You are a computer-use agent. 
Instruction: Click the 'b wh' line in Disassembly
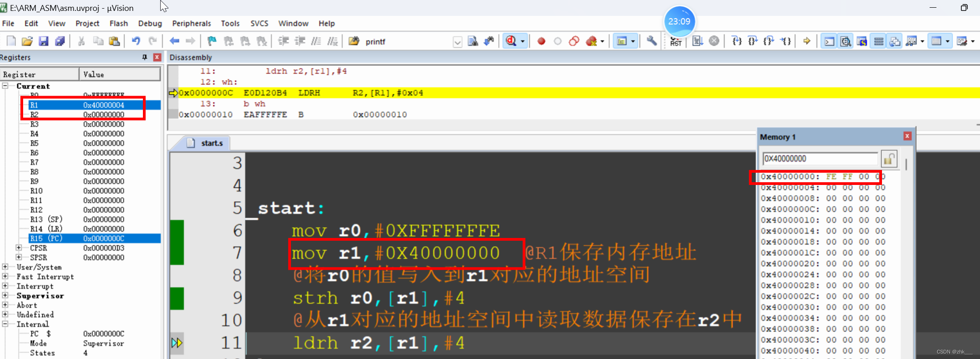[x=254, y=104]
